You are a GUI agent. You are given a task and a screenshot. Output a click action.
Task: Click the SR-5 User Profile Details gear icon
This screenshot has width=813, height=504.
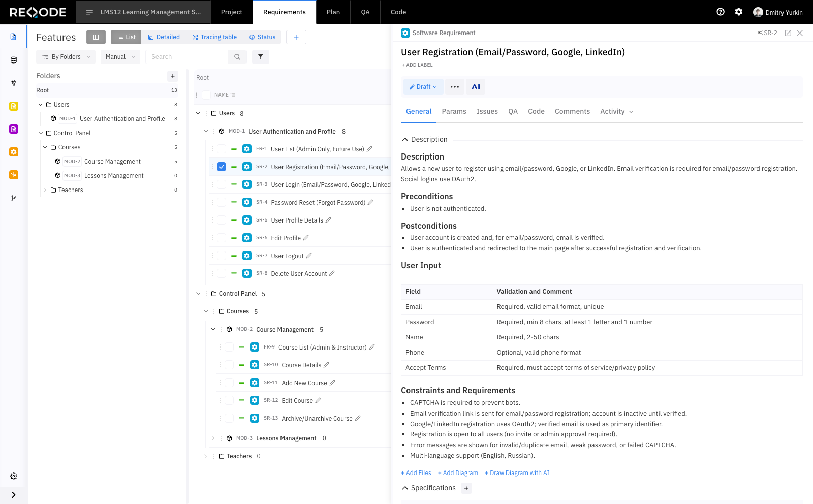coord(247,220)
